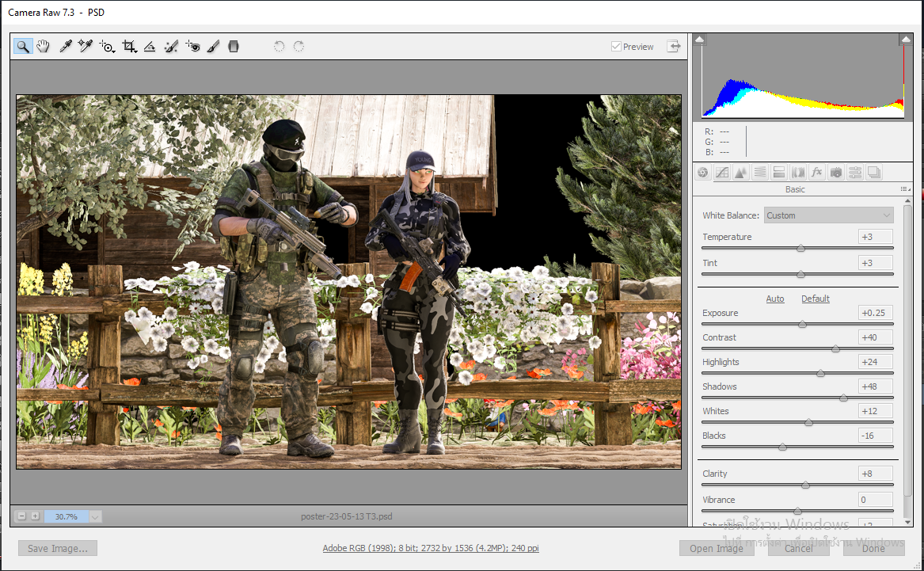The width and height of the screenshot is (924, 571).
Task: Click the Highlights slider handle
Action: 820,373
